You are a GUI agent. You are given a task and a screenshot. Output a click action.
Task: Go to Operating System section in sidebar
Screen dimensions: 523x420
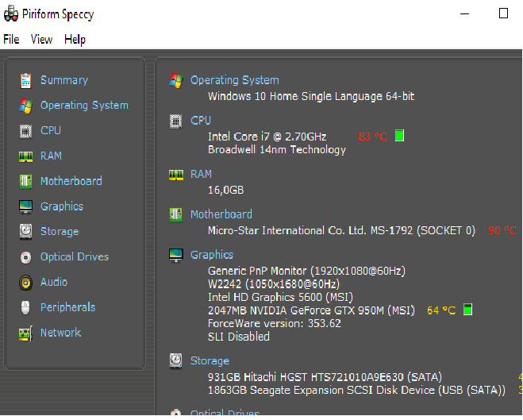(x=84, y=106)
